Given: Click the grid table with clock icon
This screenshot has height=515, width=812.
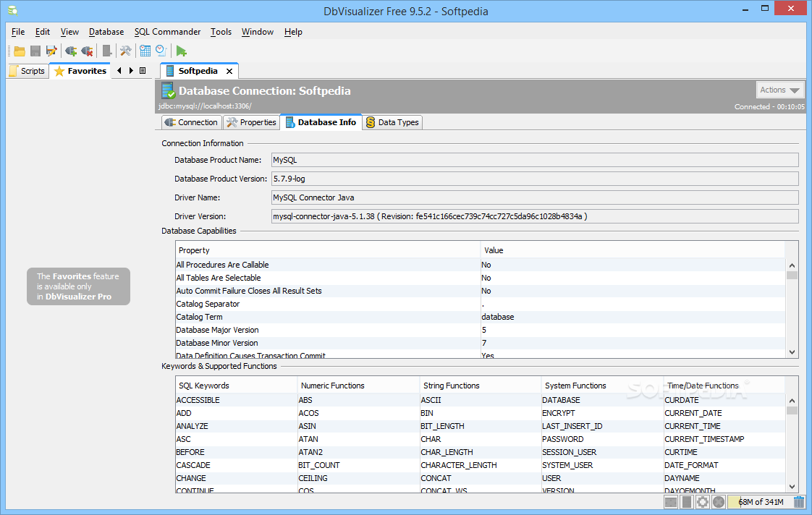Looking at the screenshot, I should point(145,51).
